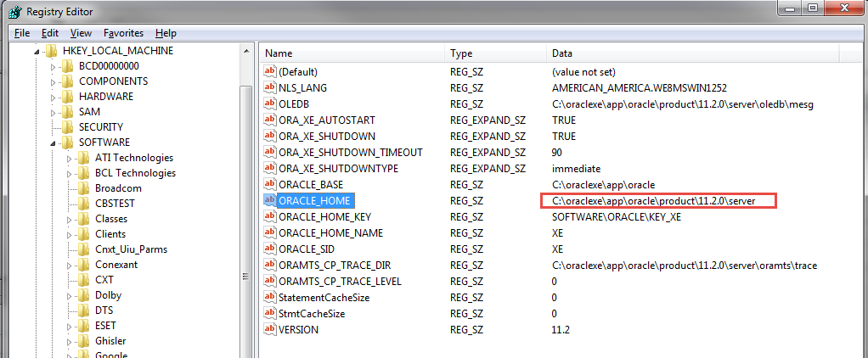Click the ORAMTS_CP_TRACE_DIR value icon

(269, 265)
